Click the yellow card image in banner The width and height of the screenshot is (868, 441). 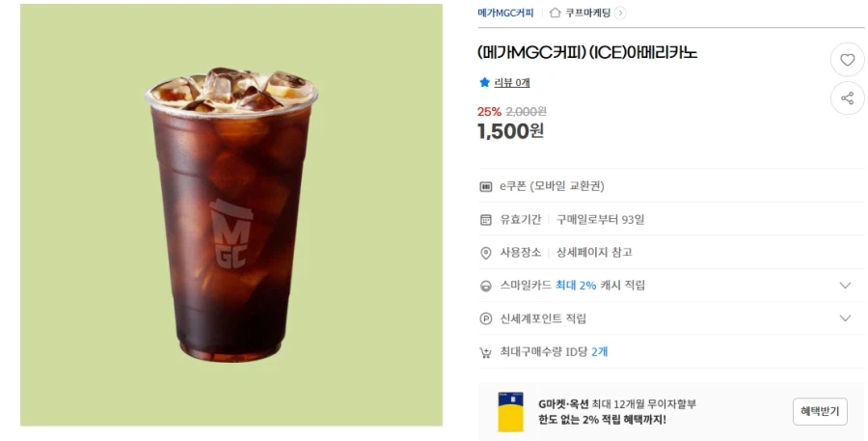tap(510, 412)
